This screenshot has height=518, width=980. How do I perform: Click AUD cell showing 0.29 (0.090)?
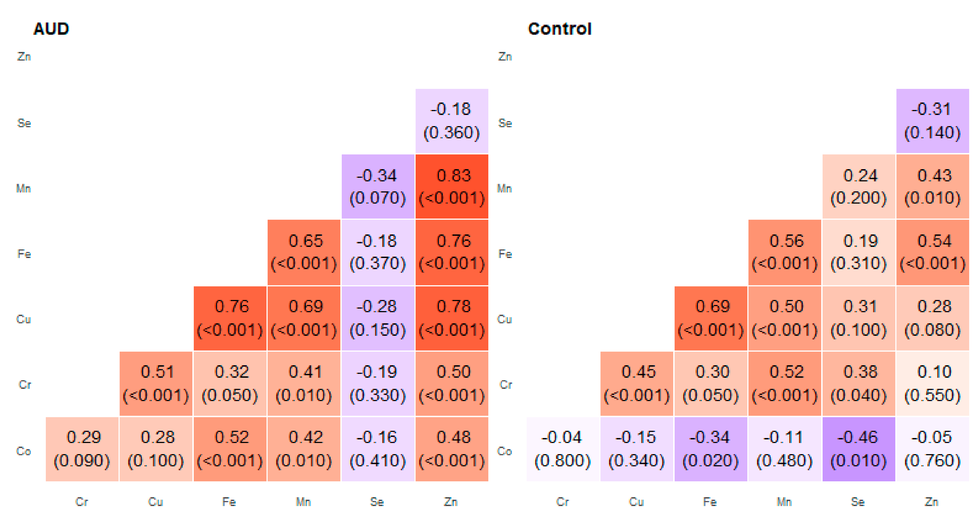coord(82,449)
